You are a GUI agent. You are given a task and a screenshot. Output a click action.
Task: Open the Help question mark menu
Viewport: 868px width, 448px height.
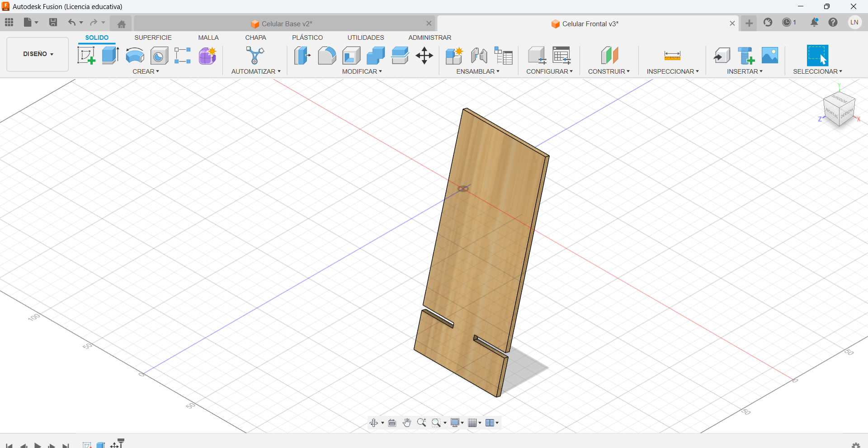[833, 22]
